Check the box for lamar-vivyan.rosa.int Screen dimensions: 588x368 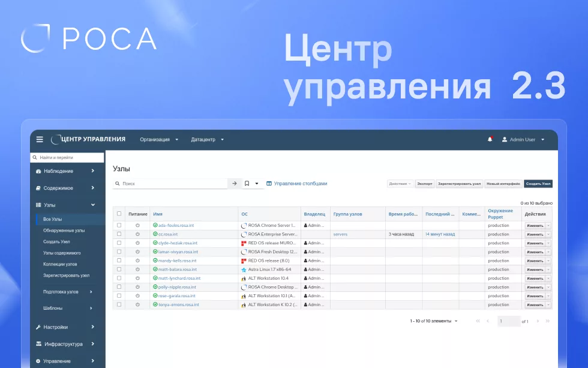[119, 252]
